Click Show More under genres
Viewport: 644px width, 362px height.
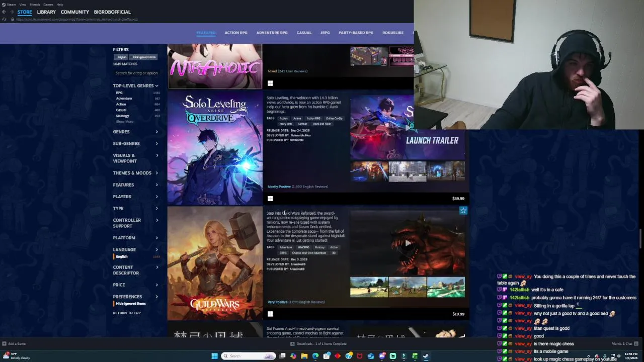(125, 122)
